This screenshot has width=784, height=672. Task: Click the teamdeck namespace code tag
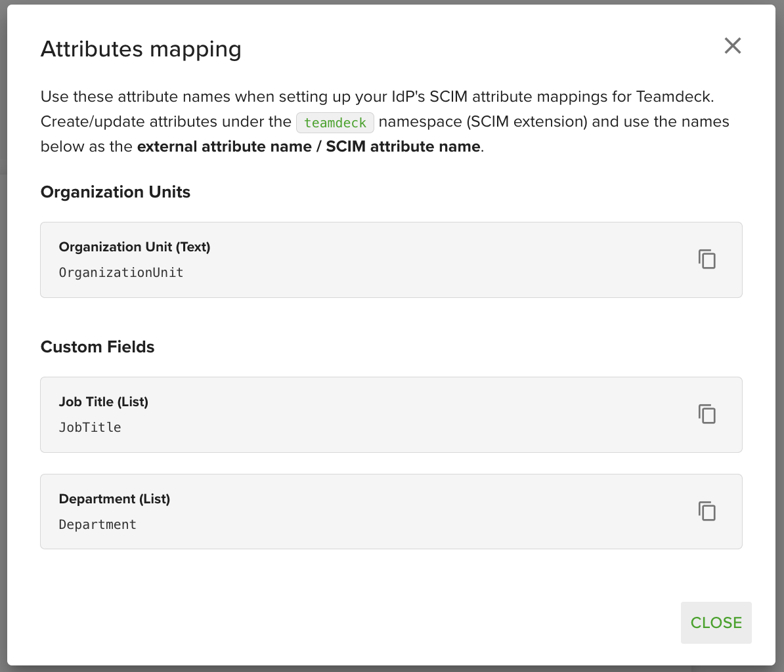(335, 123)
